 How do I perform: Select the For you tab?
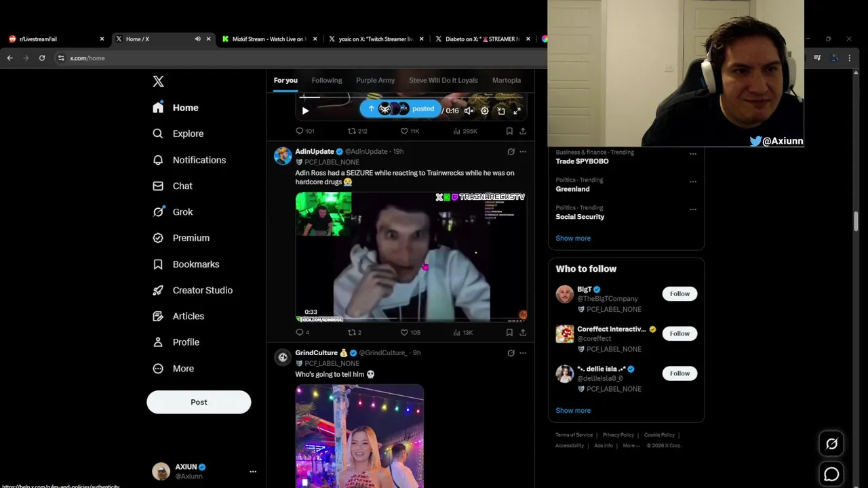tap(285, 80)
